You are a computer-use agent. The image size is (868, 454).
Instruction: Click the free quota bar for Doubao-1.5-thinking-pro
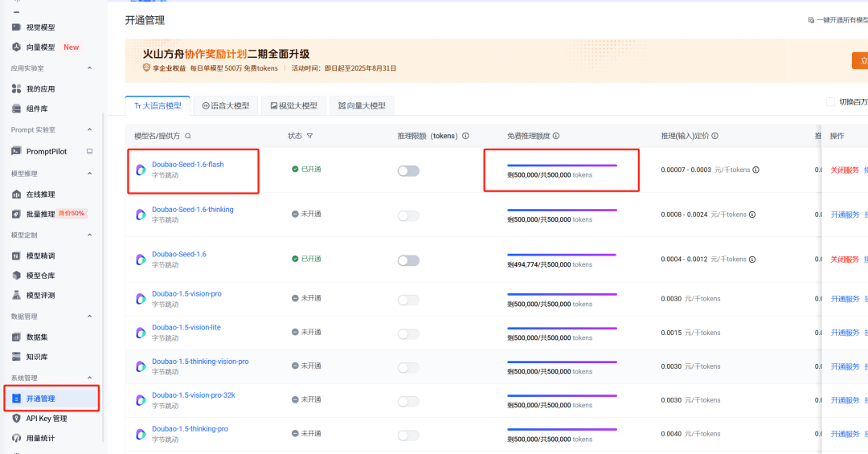(x=562, y=429)
